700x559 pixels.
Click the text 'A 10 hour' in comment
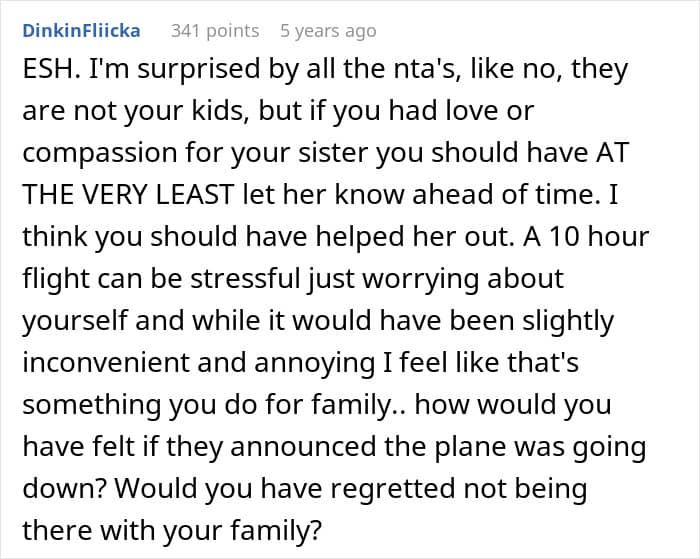click(x=586, y=237)
